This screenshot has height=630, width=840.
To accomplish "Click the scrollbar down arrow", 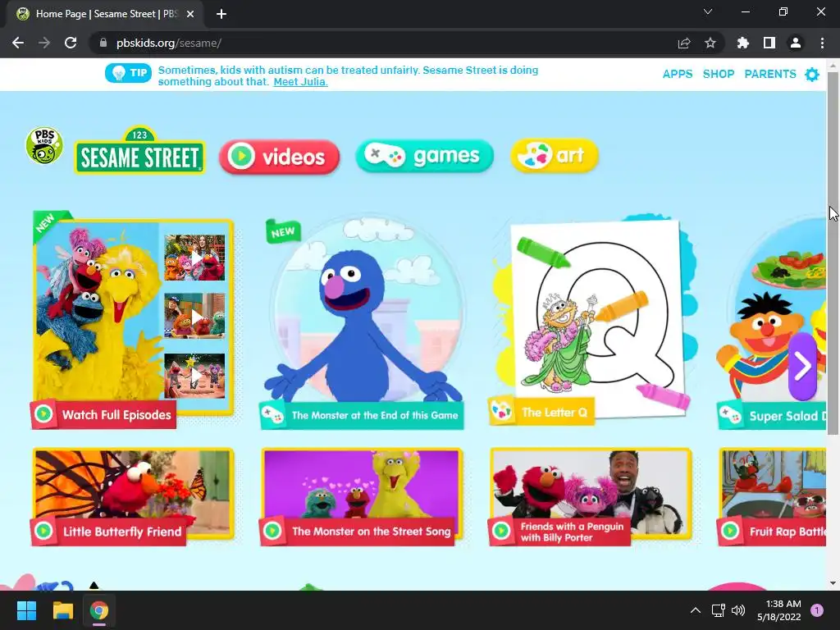I will click(833, 583).
